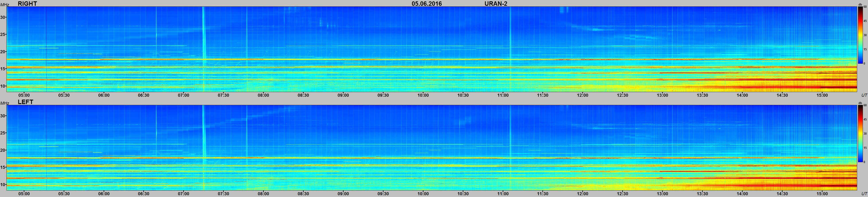Click the 08:00 tick under RIGHT panel

264,95
